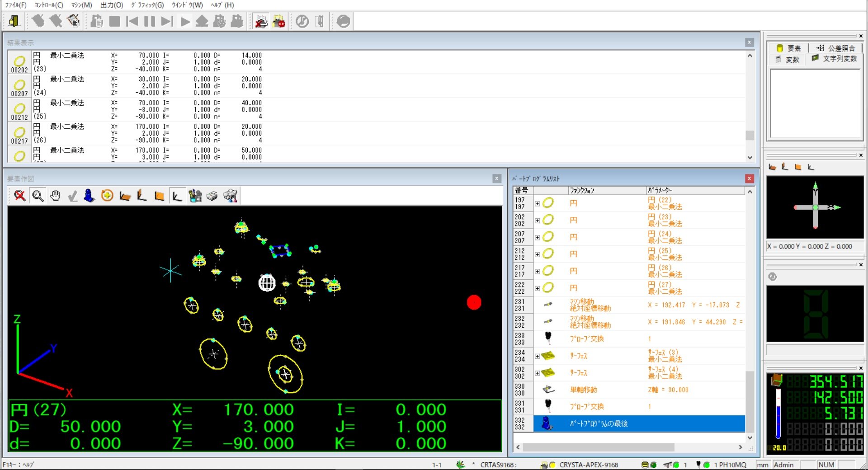The image size is (868, 470).
Task: Click the gray checkmark icon in graphics toolbar
Action: pos(72,196)
